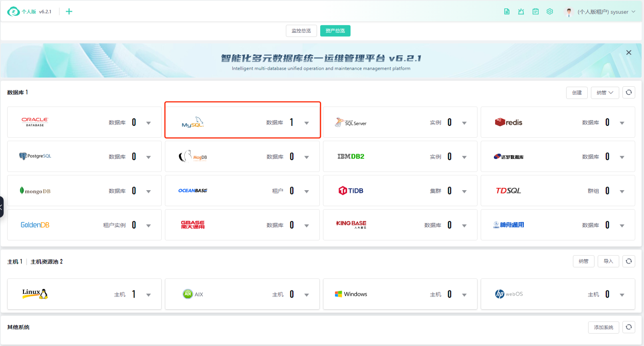Viewport: 644px width, 346px height.
Task: Close the platform banner
Action: (629, 52)
